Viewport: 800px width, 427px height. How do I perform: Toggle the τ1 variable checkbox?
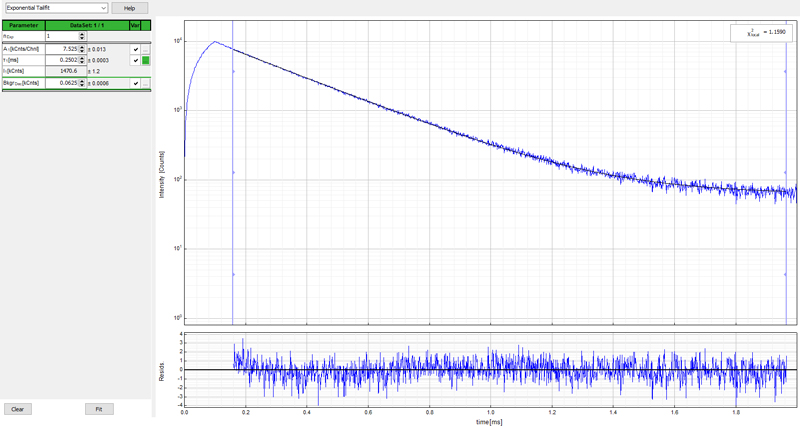tap(135, 60)
